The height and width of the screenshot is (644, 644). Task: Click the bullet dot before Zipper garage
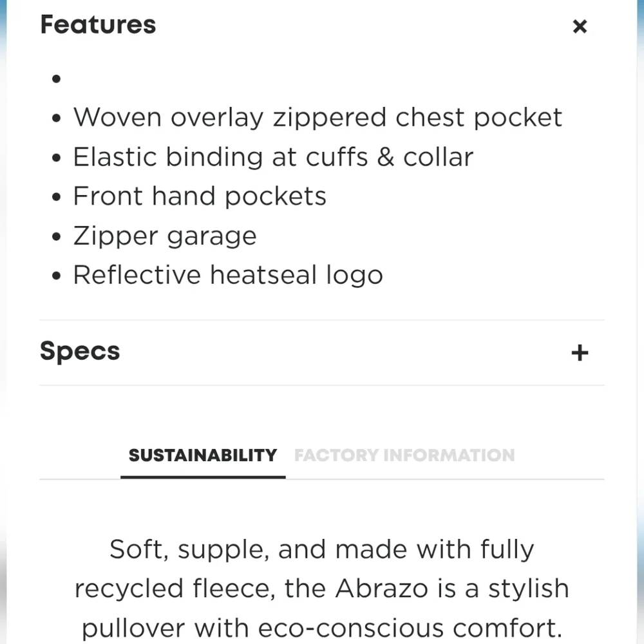click(x=56, y=236)
